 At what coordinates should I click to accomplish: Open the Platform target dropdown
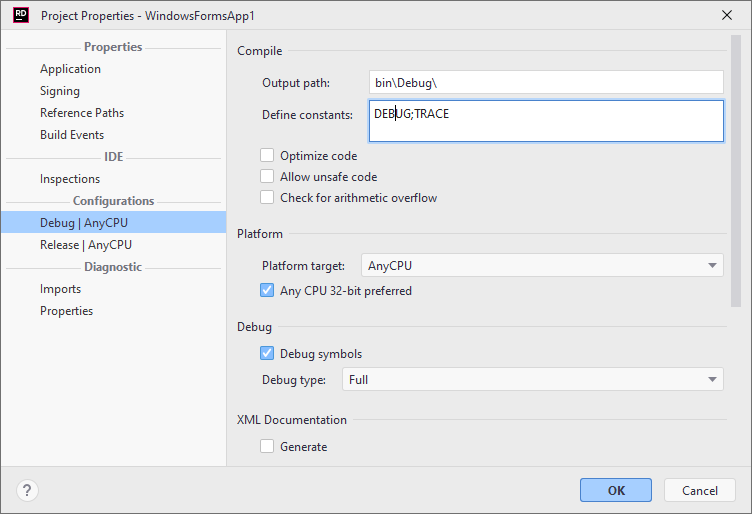pos(541,266)
